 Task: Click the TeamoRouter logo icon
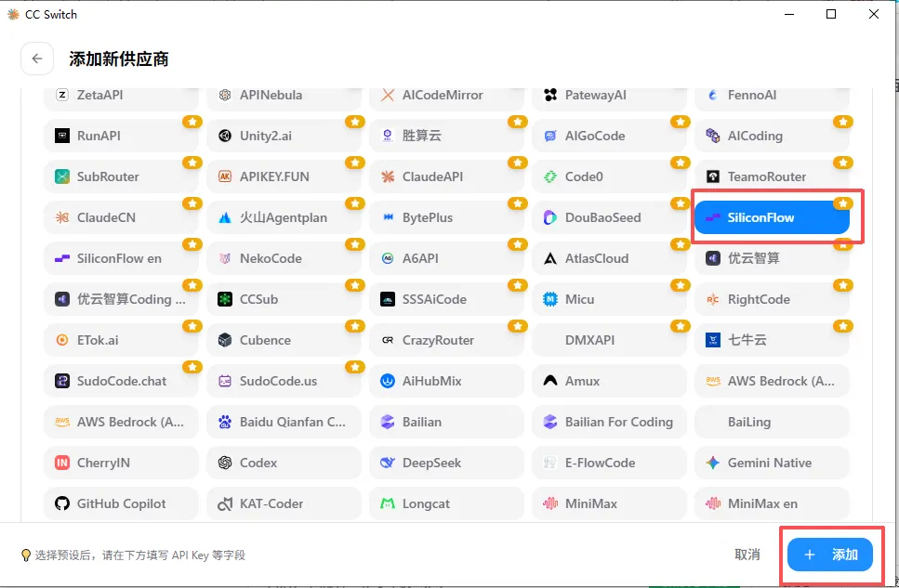point(713,176)
